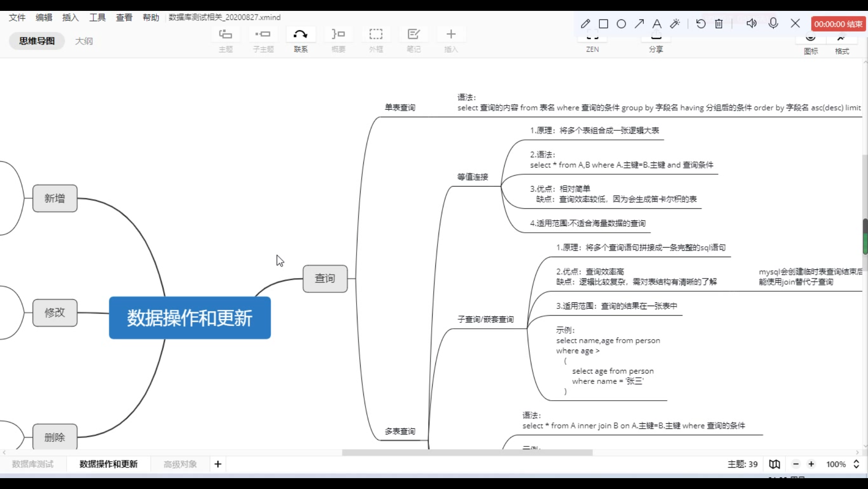Open the 工具 menu
The height and width of the screenshot is (489, 868).
(x=97, y=17)
